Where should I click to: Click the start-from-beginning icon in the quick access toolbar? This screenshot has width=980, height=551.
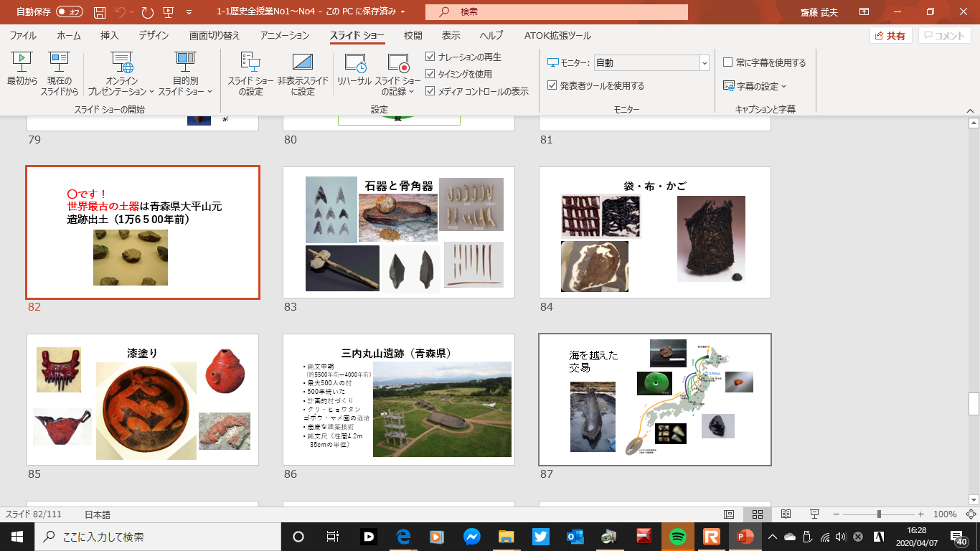point(168,12)
